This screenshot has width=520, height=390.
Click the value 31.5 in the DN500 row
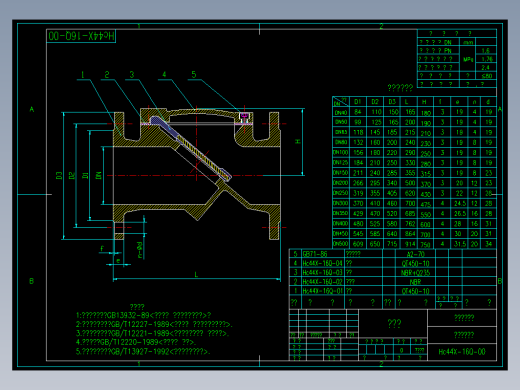point(460,244)
